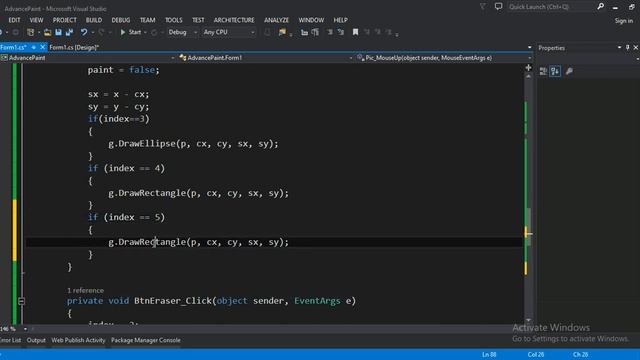Open the TEAM menu

click(148, 20)
